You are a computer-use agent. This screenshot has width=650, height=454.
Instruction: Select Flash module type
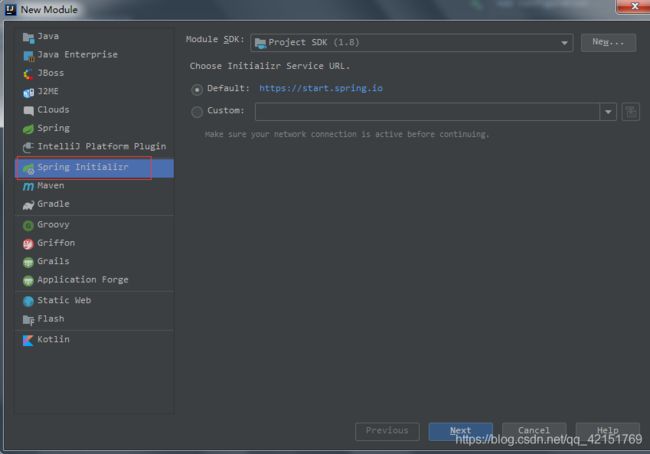click(x=95, y=319)
